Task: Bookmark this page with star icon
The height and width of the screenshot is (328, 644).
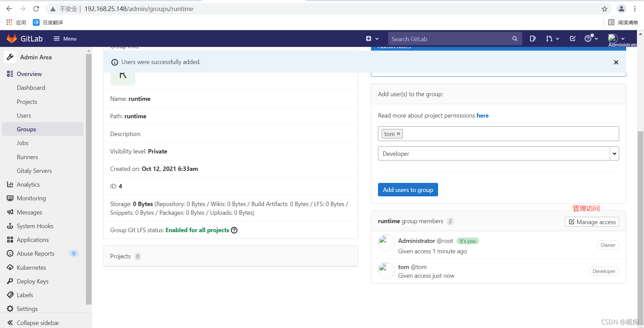Action: click(604, 9)
